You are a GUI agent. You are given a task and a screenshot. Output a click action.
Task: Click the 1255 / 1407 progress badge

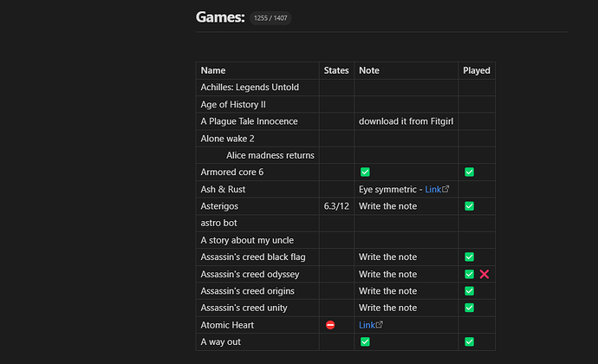click(270, 18)
